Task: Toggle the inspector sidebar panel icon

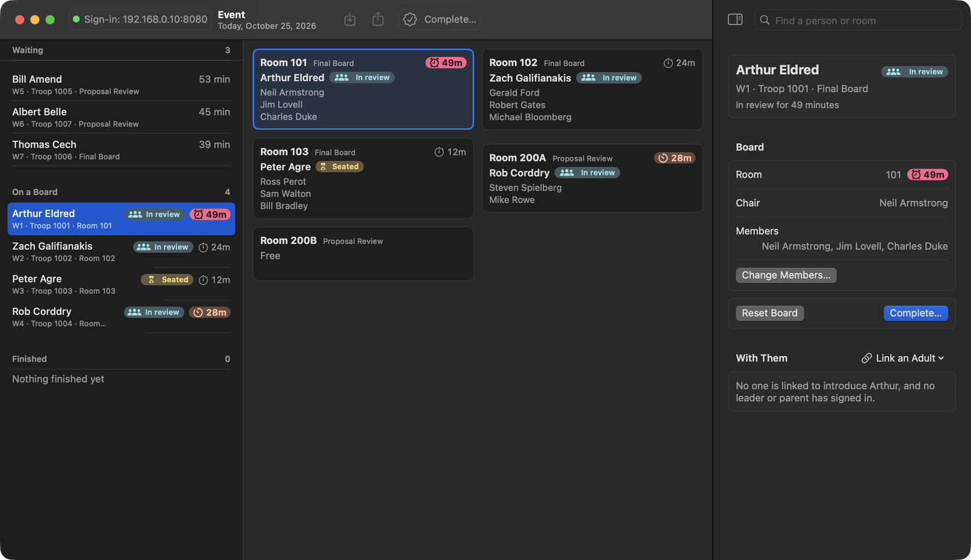Action: click(735, 19)
